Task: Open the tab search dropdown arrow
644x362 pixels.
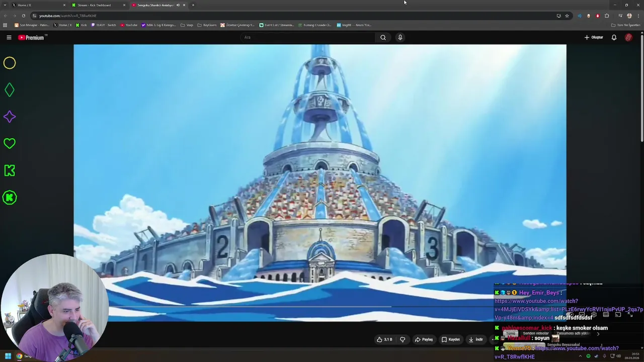Action: [5, 5]
